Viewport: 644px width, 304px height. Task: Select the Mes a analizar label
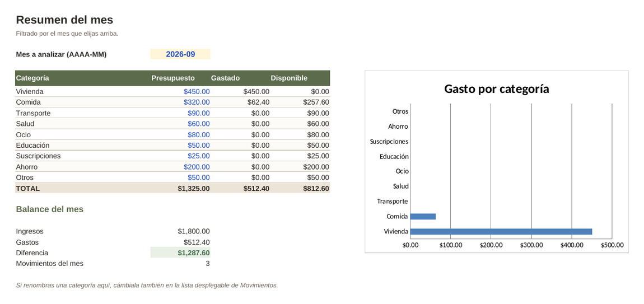(x=61, y=54)
